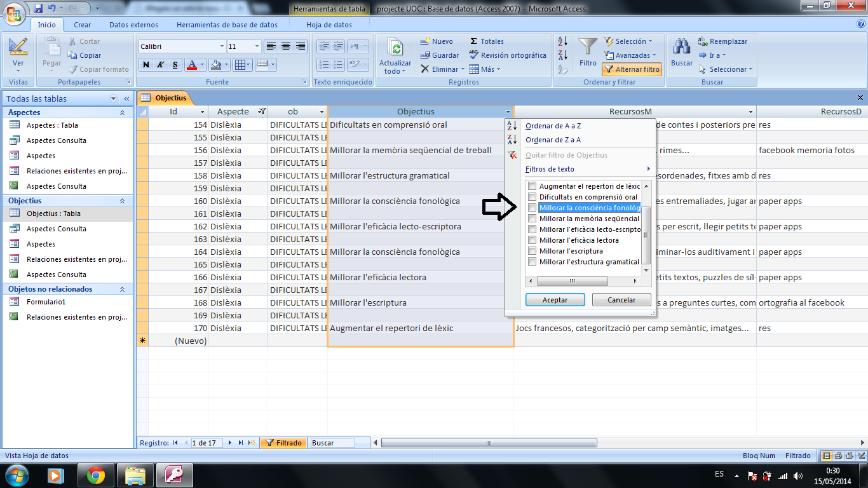Click the Buscar binoculars icon
This screenshot has height=488, width=868.
point(682,48)
